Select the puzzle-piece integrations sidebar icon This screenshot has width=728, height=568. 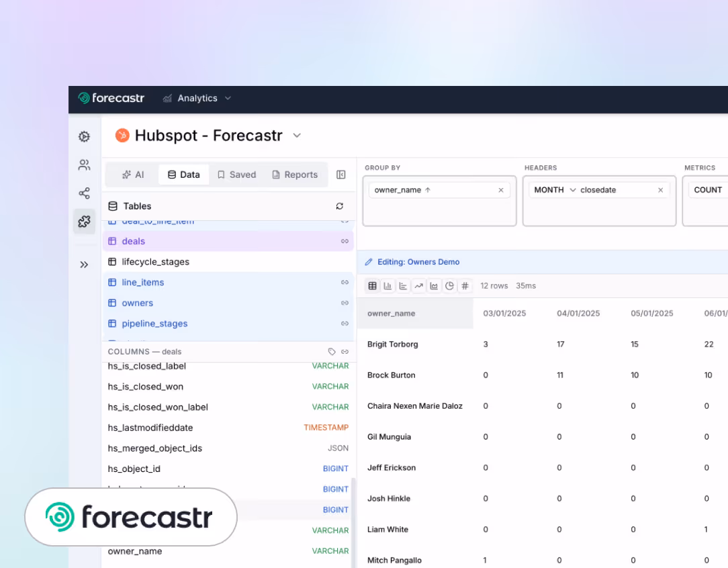pos(84,222)
